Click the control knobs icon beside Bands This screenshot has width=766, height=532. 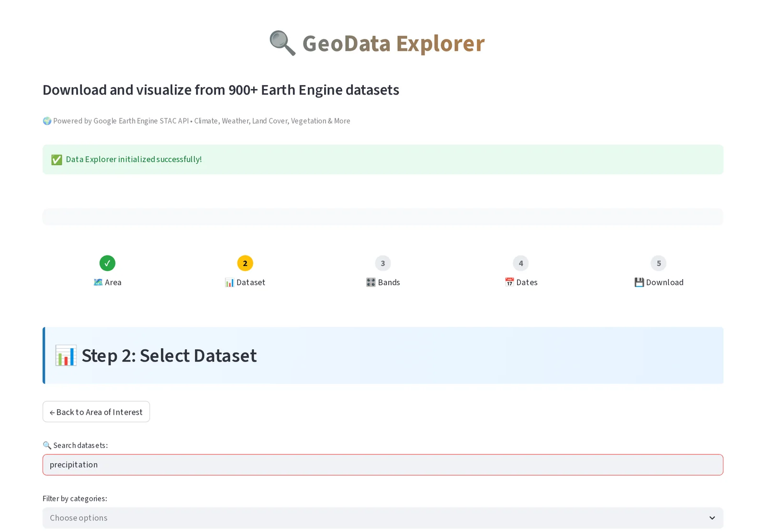tap(371, 283)
